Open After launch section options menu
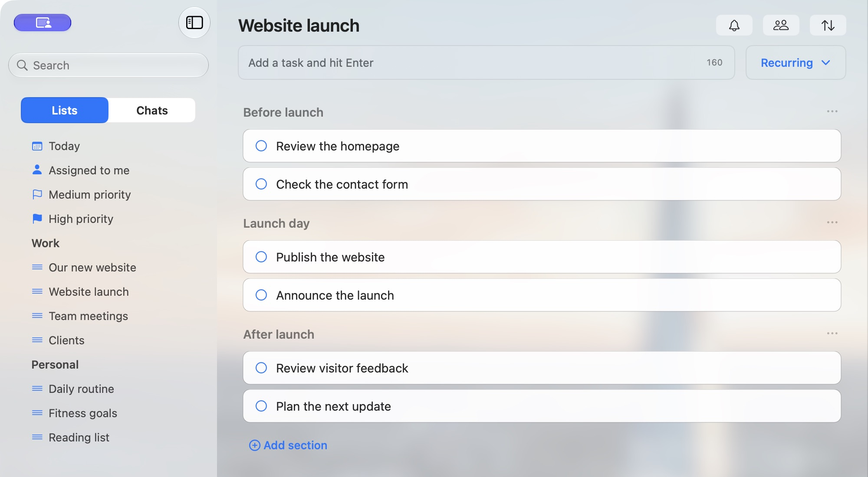This screenshot has height=477, width=868. pos(832,333)
